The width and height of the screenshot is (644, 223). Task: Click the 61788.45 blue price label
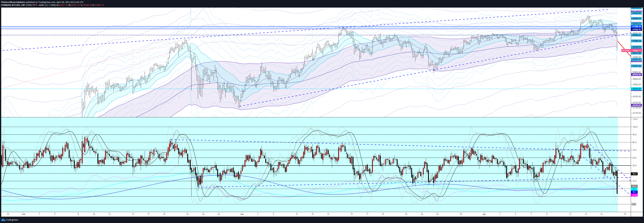pos(636,26)
